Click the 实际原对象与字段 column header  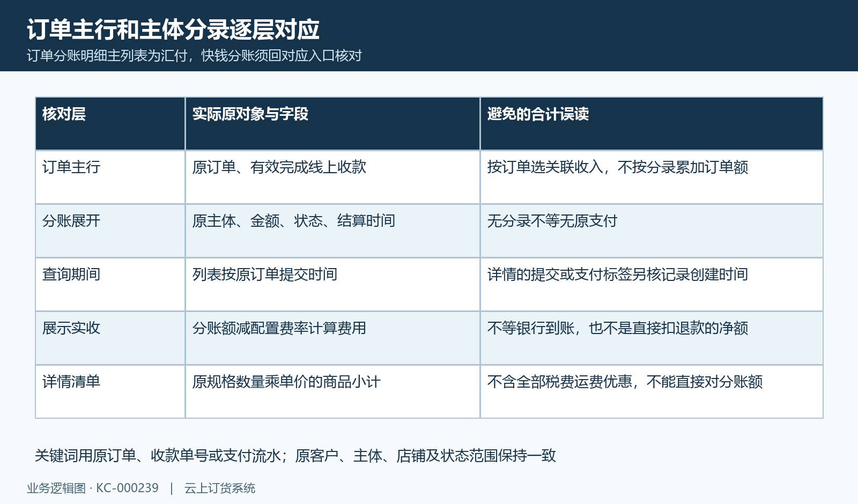coord(332,124)
